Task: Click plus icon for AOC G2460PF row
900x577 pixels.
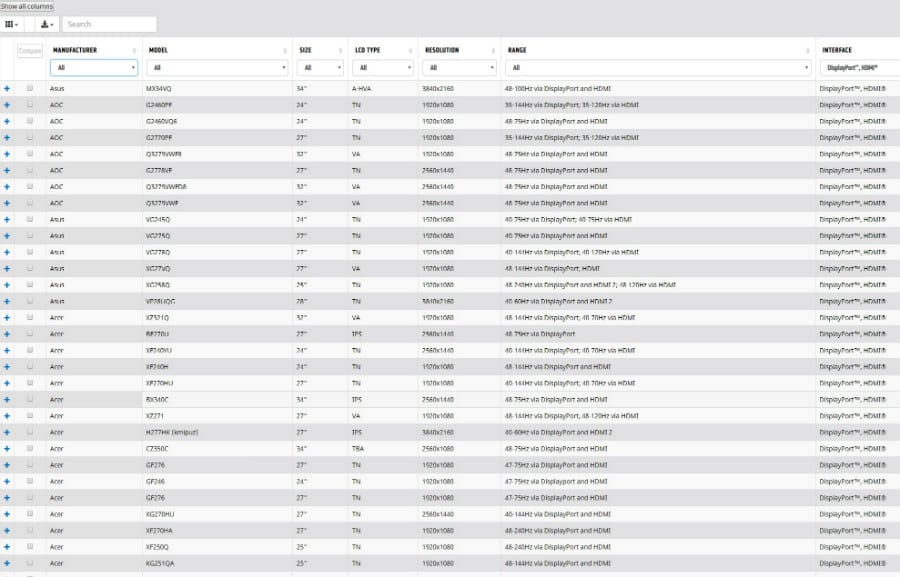Action: click(x=7, y=105)
